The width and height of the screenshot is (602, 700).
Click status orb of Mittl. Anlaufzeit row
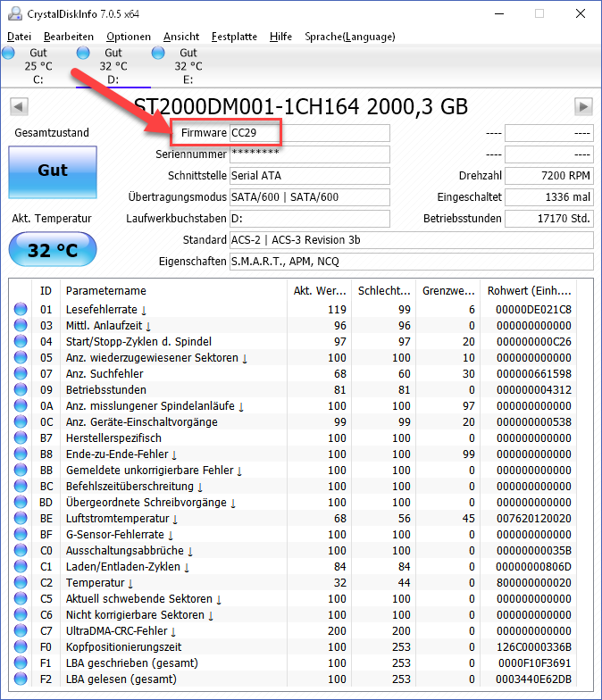[21, 325]
